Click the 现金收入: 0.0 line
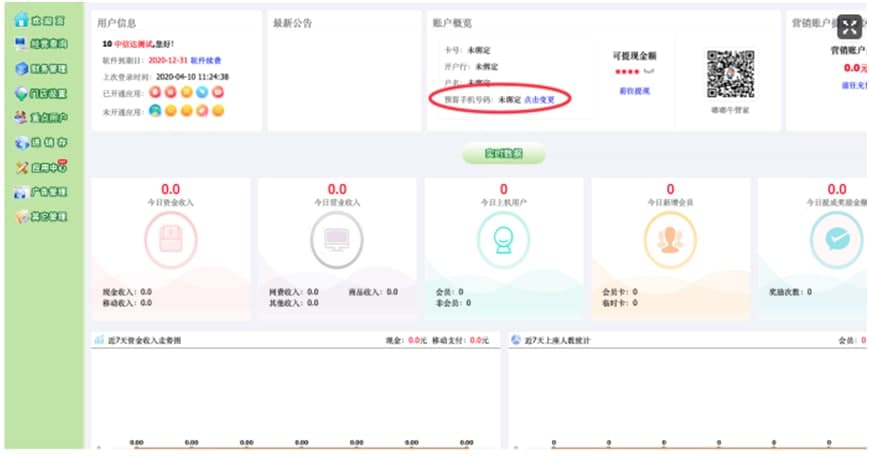The image size is (869, 456). [127, 292]
